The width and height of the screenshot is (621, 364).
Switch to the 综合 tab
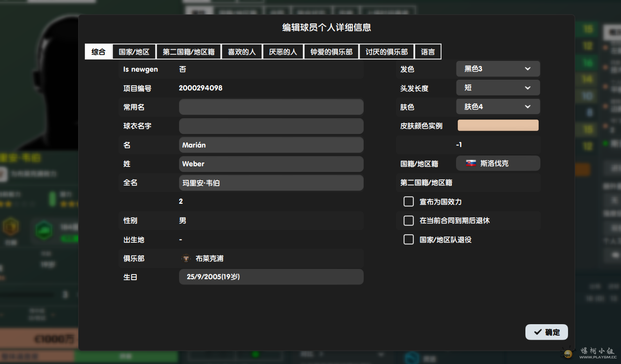click(98, 52)
